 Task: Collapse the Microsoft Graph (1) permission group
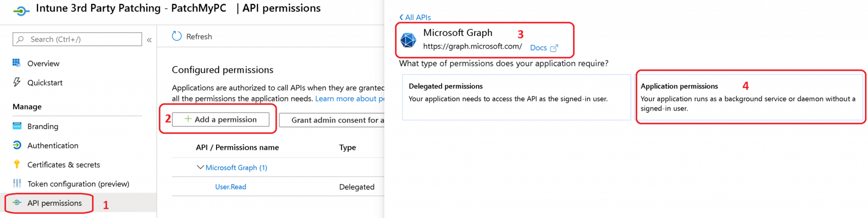[200, 167]
